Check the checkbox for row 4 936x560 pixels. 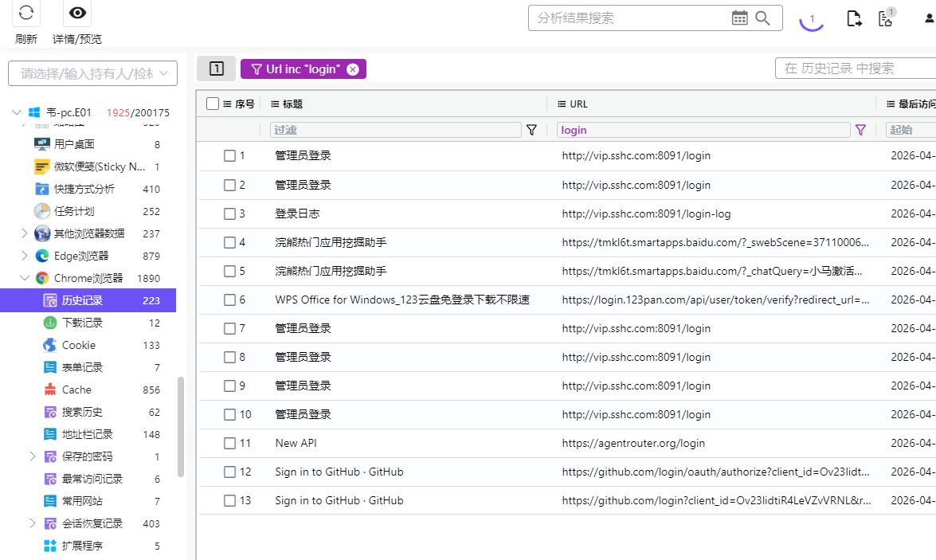(x=229, y=242)
